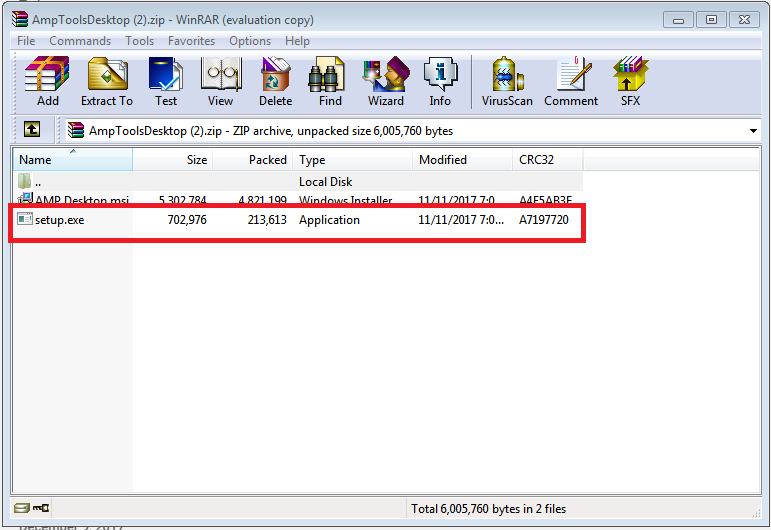Viewport: 771px width, 530px height.
Task: Sort by Modified column header
Action: pos(463,160)
